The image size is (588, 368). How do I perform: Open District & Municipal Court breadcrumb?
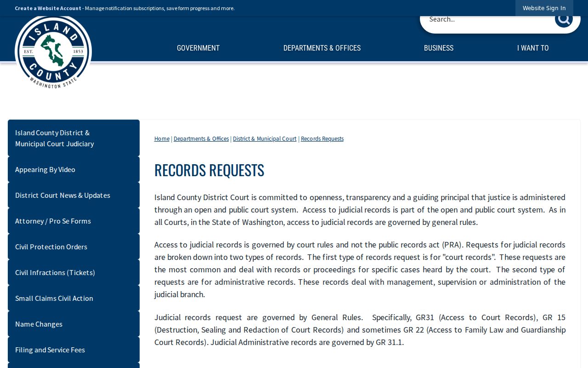[x=265, y=139]
